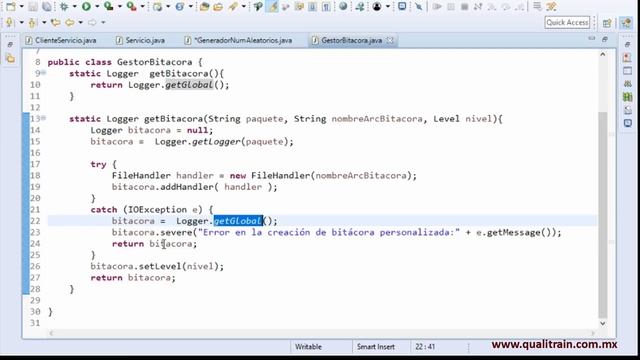Restore the left minimized view stack

click(10, 44)
